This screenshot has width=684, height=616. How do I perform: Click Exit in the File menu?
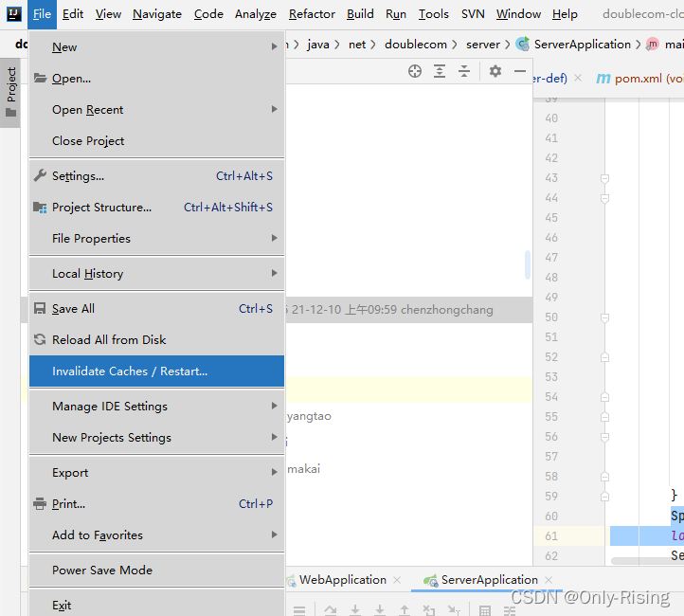pyautogui.click(x=156, y=605)
